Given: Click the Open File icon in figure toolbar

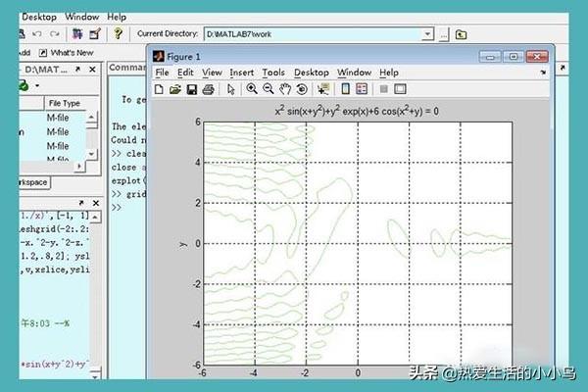Looking at the screenshot, I should pos(175,89).
